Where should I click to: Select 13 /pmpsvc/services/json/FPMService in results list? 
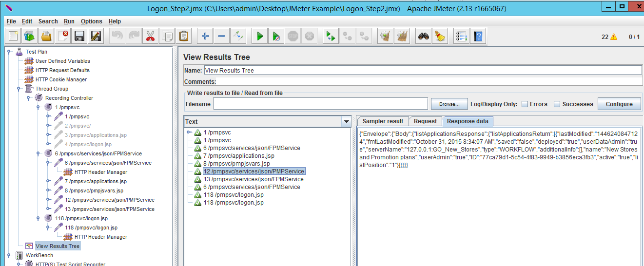coord(254,179)
